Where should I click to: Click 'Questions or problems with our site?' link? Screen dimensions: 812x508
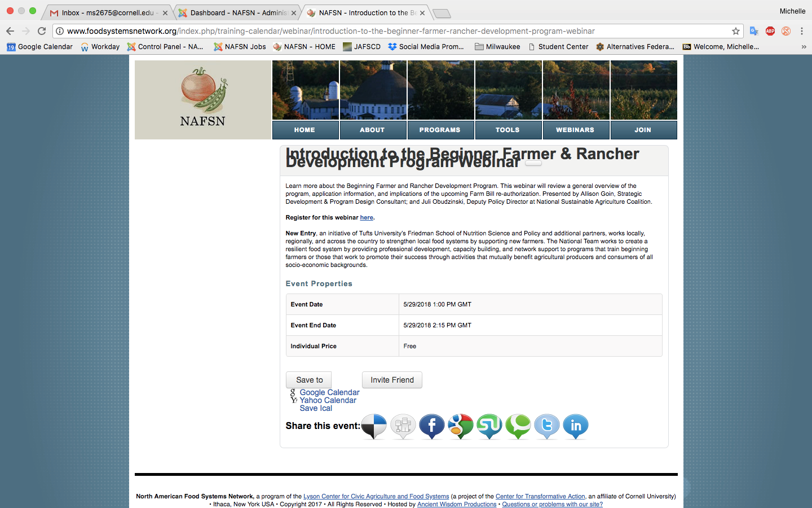tap(553, 505)
